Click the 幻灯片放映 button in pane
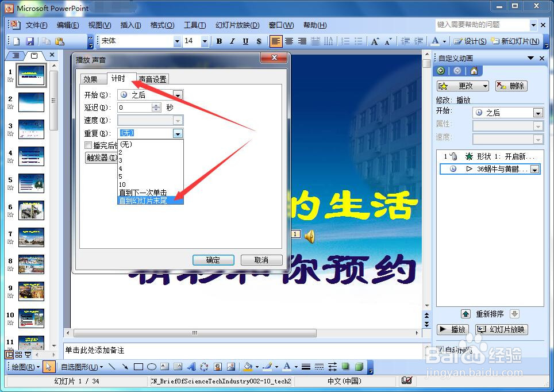 click(x=502, y=329)
